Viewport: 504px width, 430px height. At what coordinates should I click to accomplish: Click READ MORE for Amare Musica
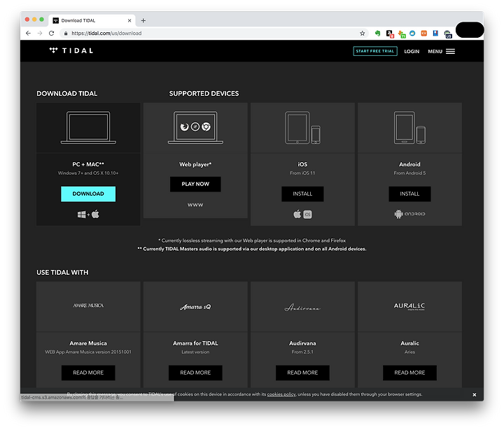click(x=88, y=373)
